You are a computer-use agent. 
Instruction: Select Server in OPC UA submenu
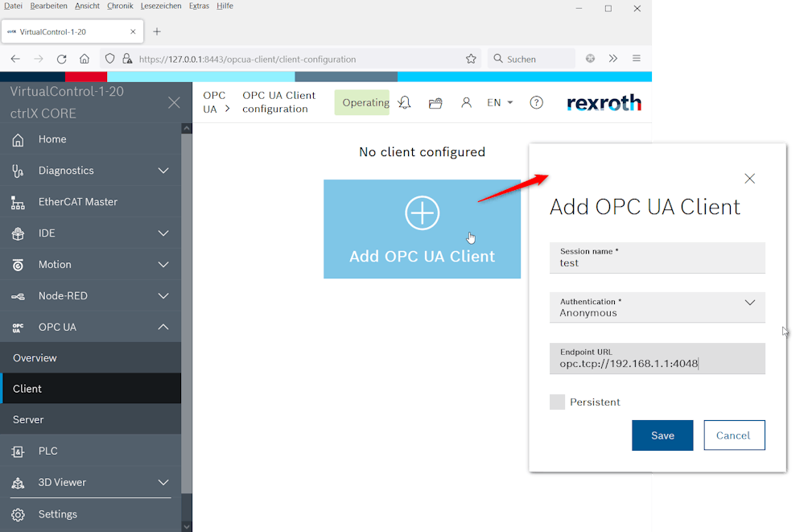(28, 419)
